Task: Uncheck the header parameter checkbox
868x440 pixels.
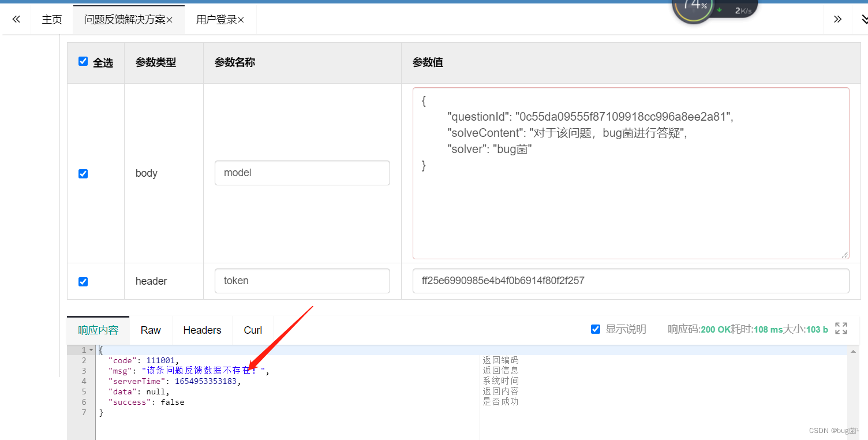Action: tap(83, 282)
